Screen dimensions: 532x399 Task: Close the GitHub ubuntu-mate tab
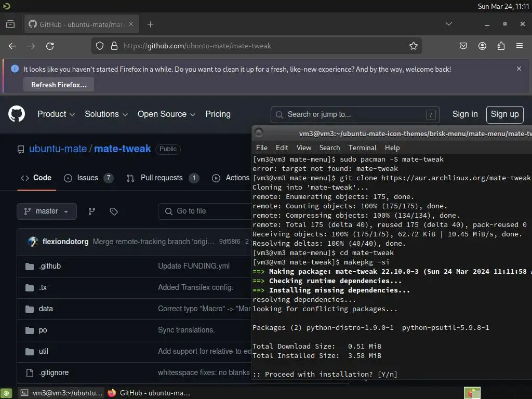(x=131, y=24)
